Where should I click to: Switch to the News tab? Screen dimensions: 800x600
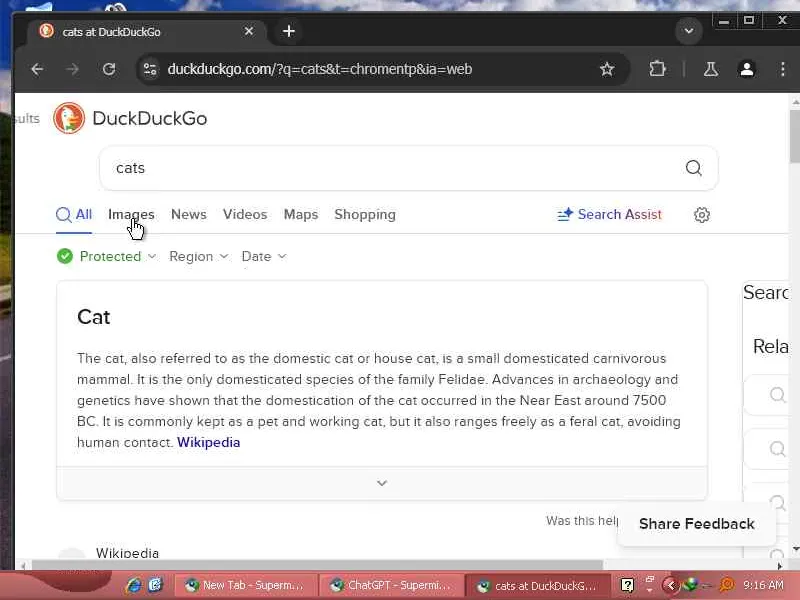coord(189,214)
